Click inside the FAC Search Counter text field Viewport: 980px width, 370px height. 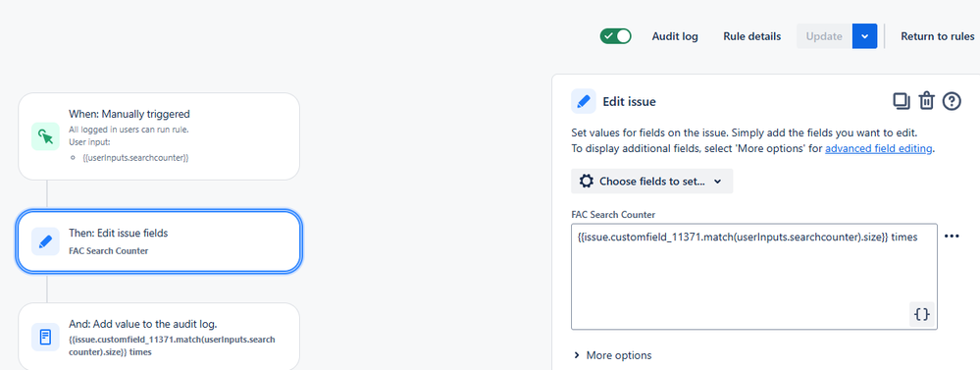coord(753,276)
